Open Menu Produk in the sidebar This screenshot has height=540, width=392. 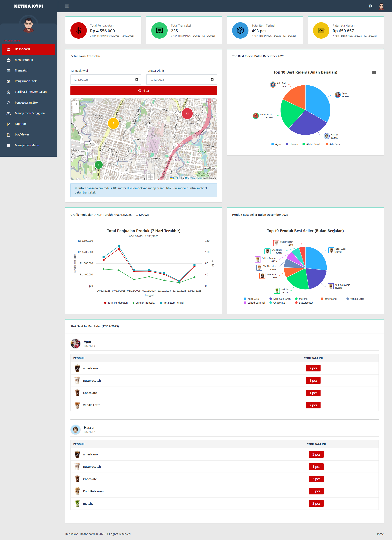(x=24, y=60)
